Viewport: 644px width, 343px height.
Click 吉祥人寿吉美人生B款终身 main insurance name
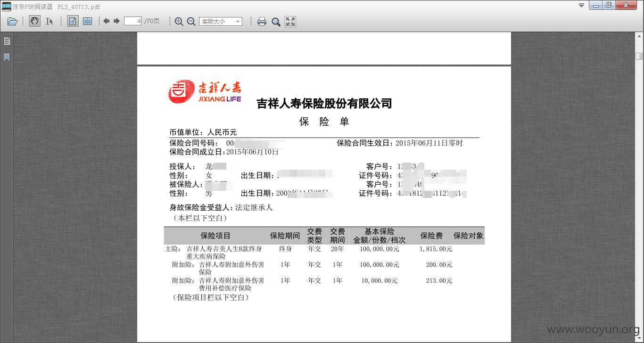click(x=224, y=249)
